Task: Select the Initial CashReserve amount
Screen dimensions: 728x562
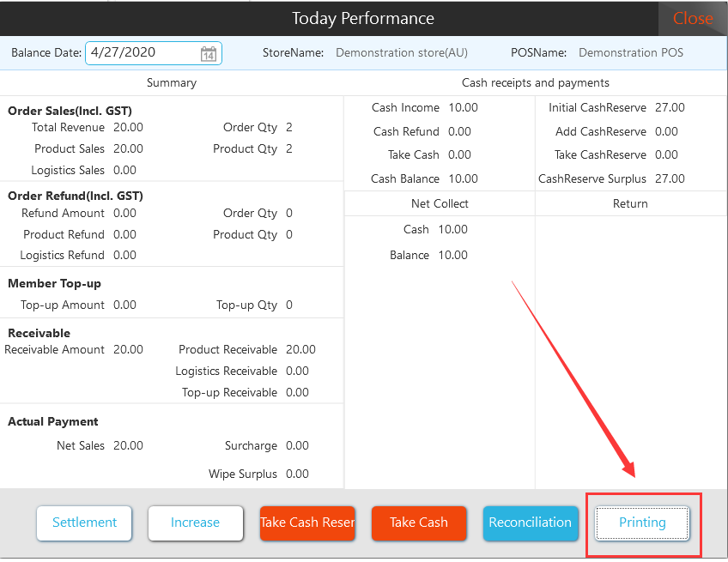Action: [x=670, y=108]
